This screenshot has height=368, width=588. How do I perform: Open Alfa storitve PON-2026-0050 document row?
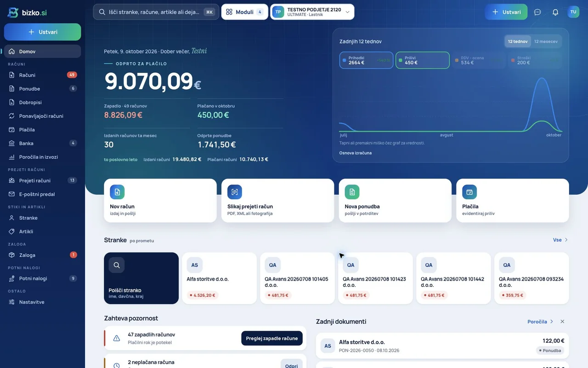pyautogui.click(x=442, y=346)
